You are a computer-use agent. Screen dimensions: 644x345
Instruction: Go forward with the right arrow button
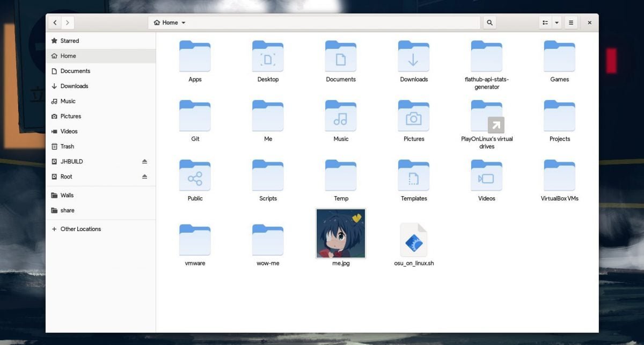pos(68,23)
